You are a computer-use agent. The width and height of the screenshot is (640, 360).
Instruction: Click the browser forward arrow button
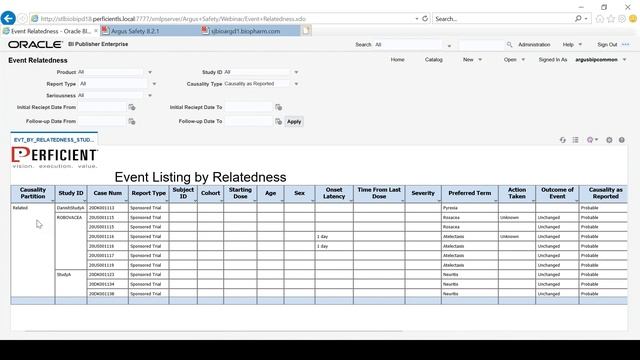pyautogui.click(x=22, y=18)
